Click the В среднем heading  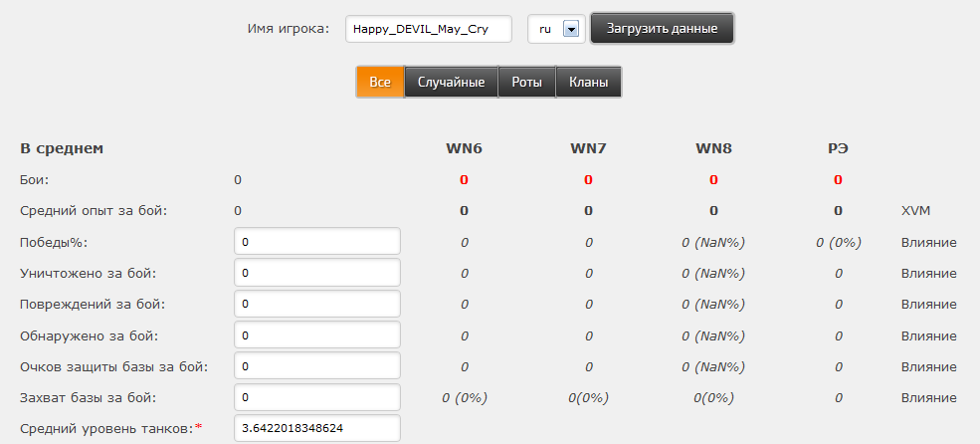click(62, 149)
